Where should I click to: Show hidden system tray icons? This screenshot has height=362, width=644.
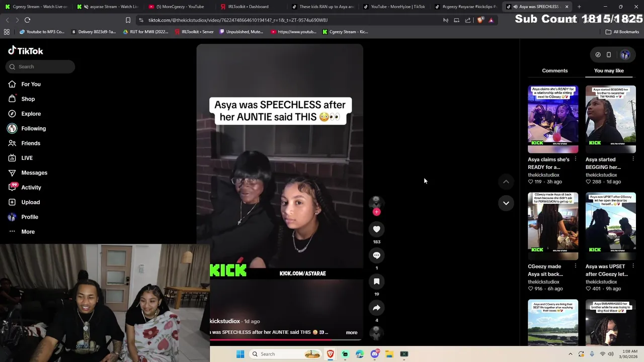click(x=570, y=354)
